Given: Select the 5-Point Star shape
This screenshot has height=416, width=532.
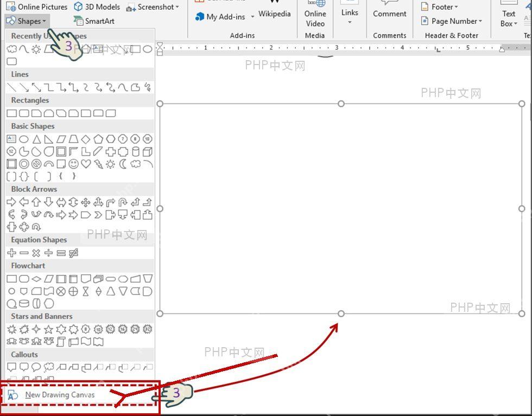Looking at the screenshot, I should pos(48,329).
